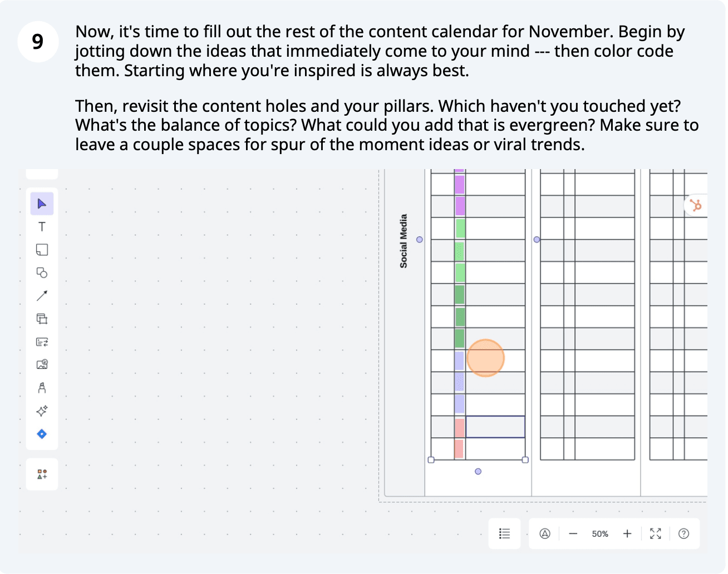728x574 pixels.
Task: Pick the arrow line tool
Action: pos(42,296)
